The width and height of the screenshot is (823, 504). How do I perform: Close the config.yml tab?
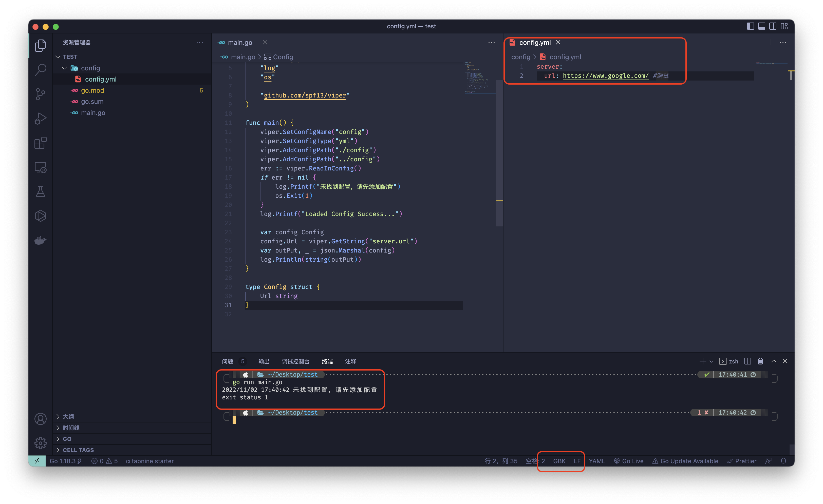click(558, 42)
